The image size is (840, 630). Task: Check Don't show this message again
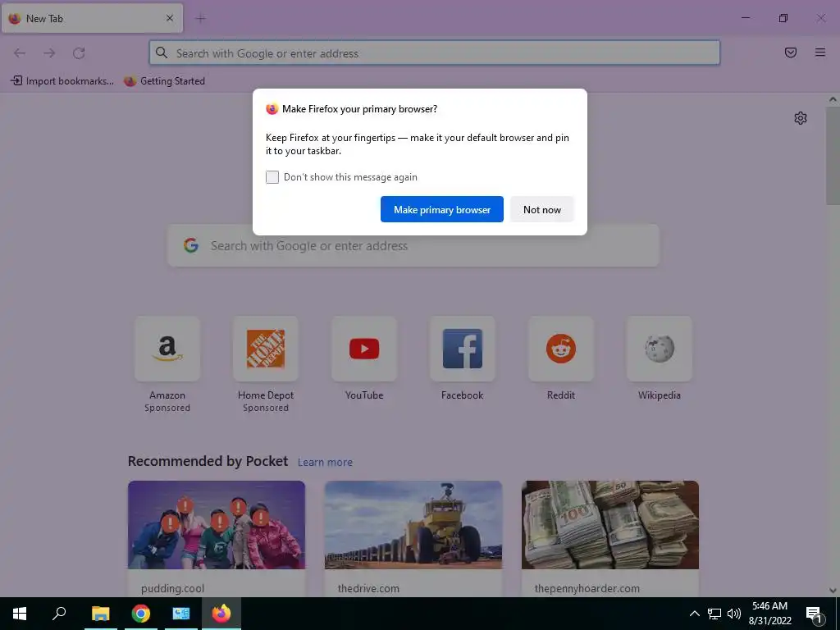272,177
